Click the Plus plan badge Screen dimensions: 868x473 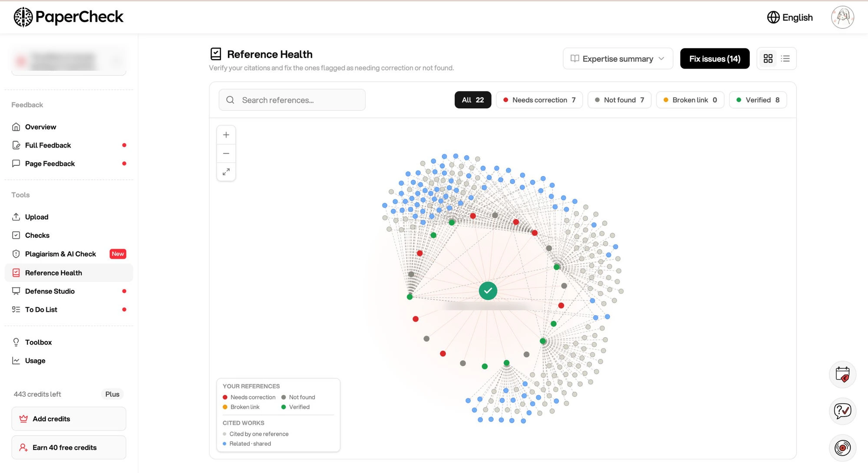(112, 394)
